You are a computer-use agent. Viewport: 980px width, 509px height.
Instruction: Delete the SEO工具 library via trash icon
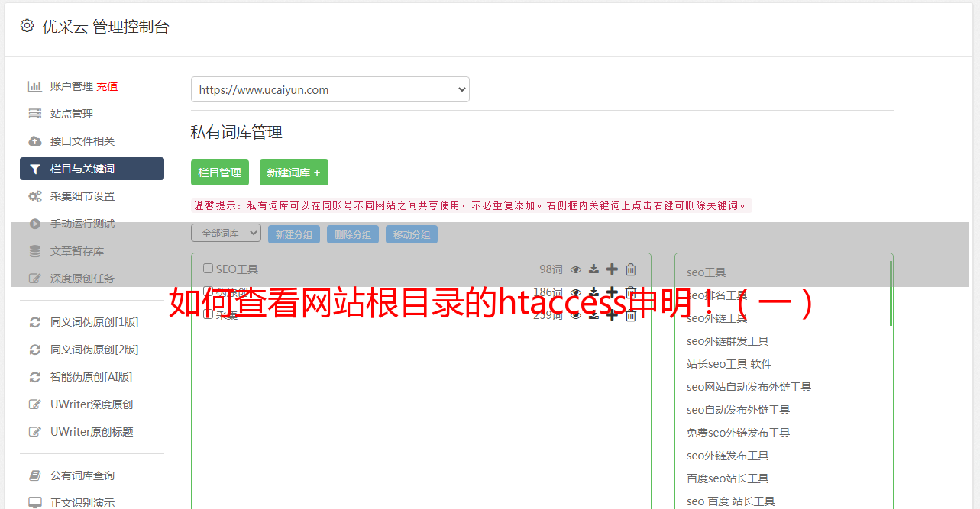click(x=631, y=269)
